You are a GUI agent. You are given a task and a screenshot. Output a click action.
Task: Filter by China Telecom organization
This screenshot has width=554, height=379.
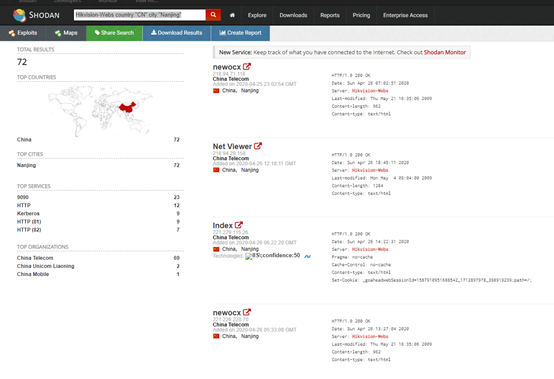tap(35, 258)
